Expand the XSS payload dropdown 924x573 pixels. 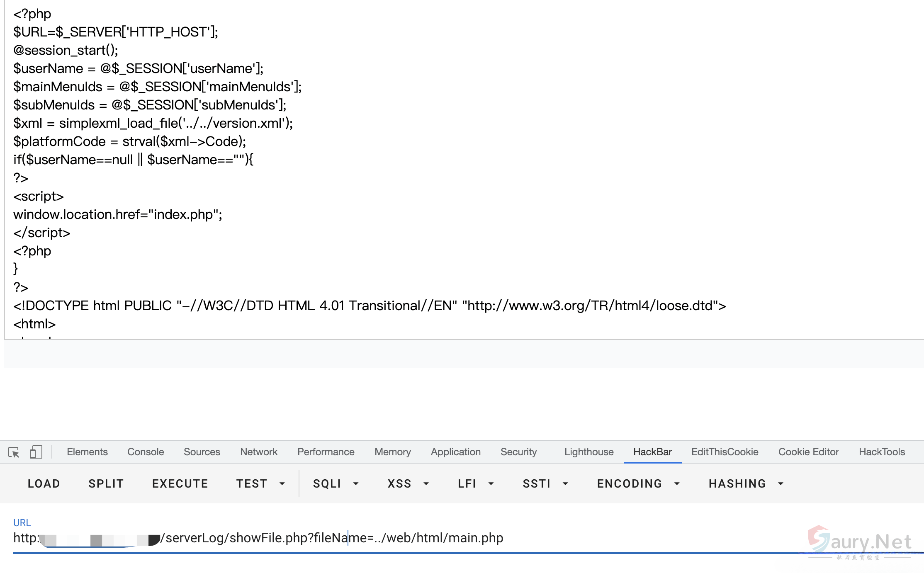(408, 483)
